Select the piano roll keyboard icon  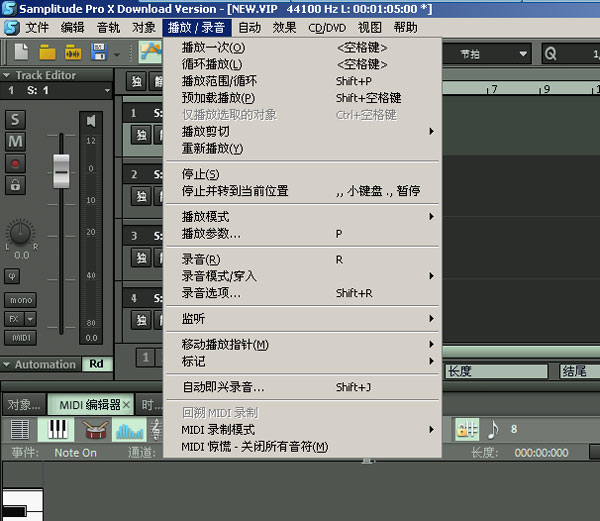tap(57, 429)
